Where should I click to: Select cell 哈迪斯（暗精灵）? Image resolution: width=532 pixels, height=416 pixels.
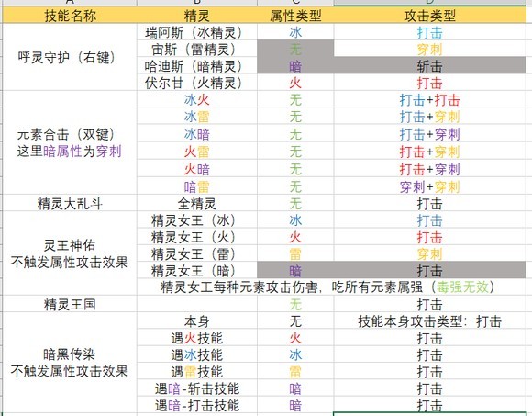[197, 65]
